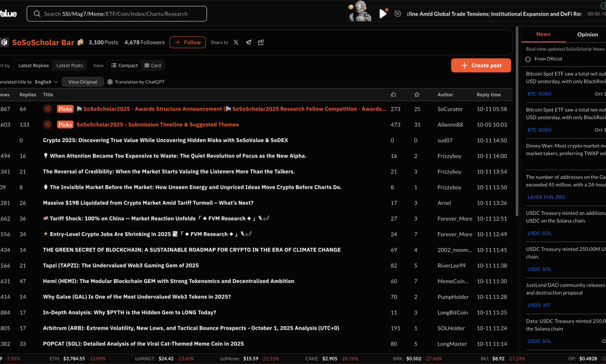Click CAKE price in bottom ticker

coord(330,359)
